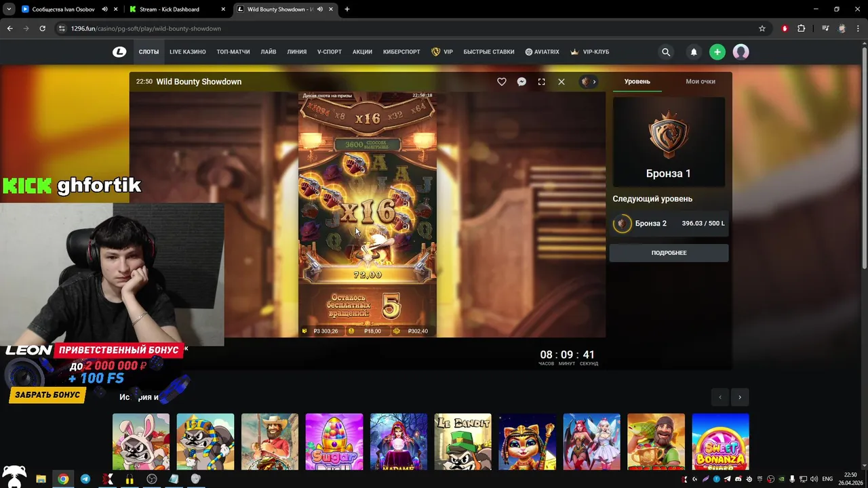The height and width of the screenshot is (488, 868).
Task: Close the Wild Bounty Showdown game panel
Action: pos(561,81)
